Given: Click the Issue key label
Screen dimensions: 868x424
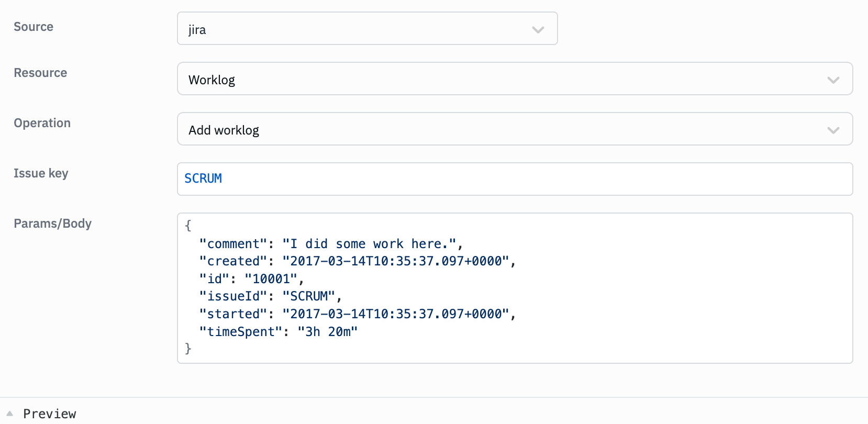Looking at the screenshot, I should (x=41, y=173).
